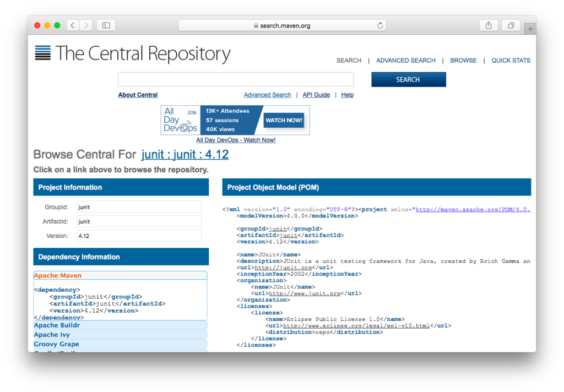Toggle the Safari sidebar icon
Screen dimensions: 564x392
[x=106, y=25]
